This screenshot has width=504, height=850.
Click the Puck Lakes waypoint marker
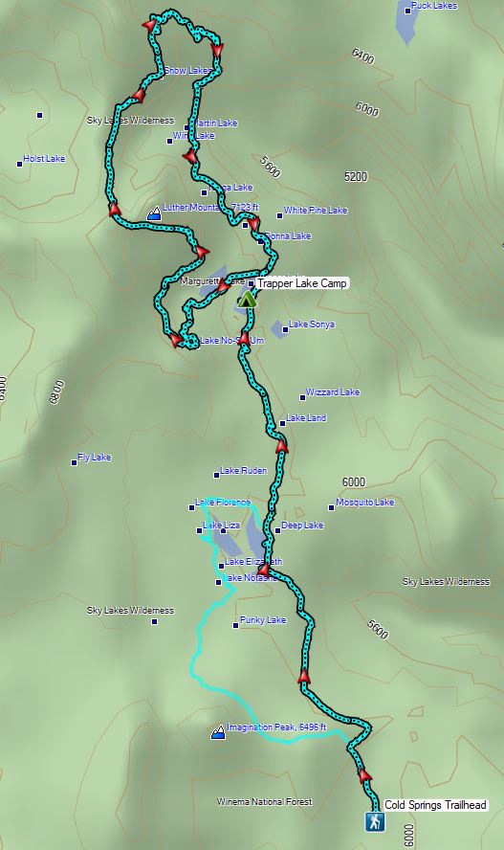click(407, 11)
